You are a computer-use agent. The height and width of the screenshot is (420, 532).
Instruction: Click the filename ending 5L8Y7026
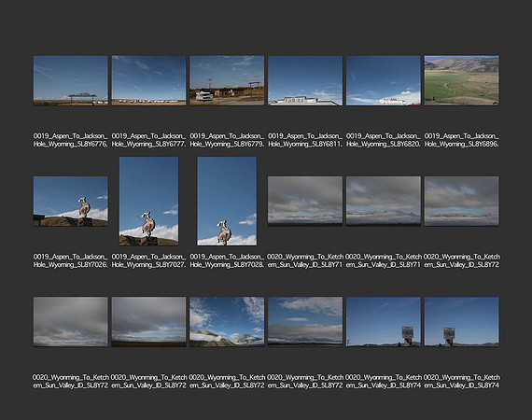71,260
